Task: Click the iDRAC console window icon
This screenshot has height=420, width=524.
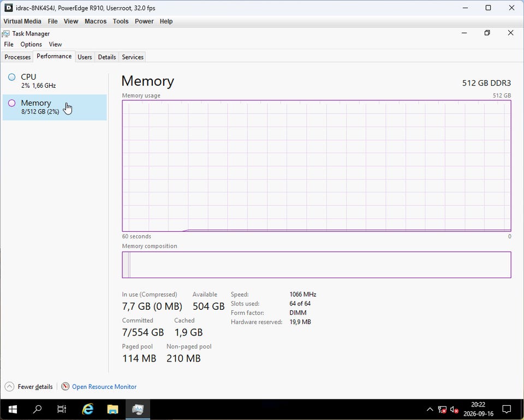Action: (x=8, y=8)
